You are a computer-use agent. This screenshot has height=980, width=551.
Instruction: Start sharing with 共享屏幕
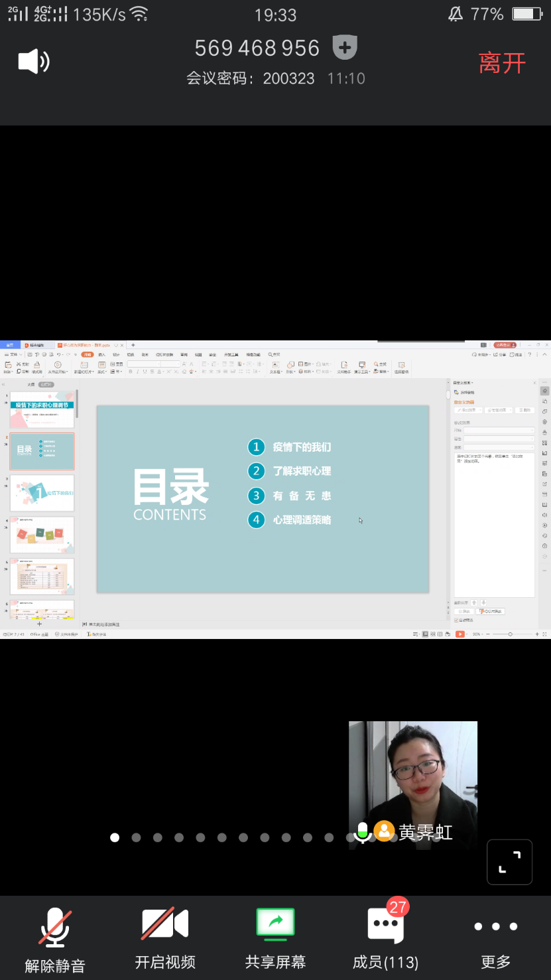275,940
